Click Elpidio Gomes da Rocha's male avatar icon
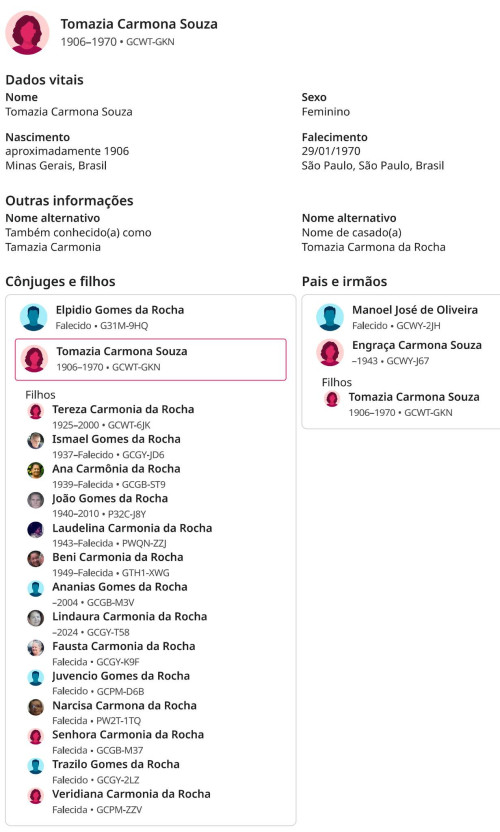This screenshot has height=832, width=500. click(33, 317)
